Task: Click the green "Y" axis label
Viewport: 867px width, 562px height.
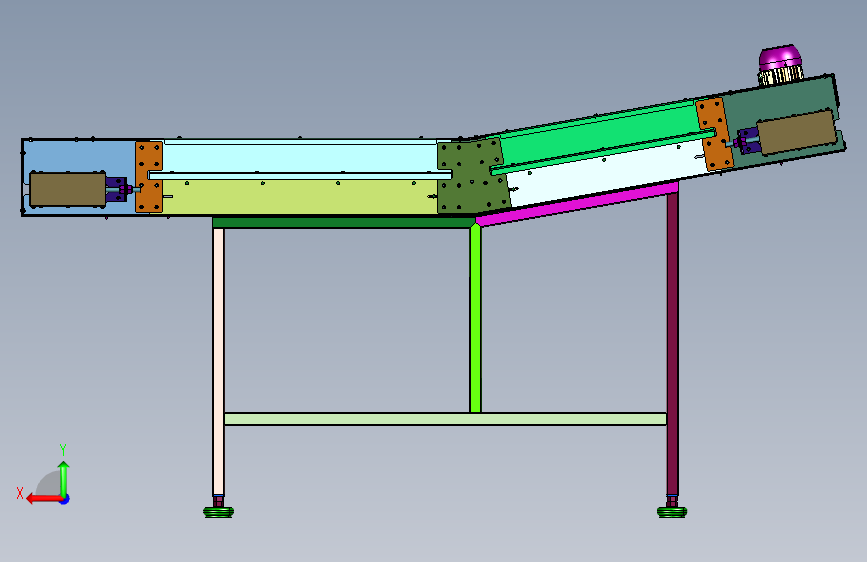Action: [x=63, y=450]
